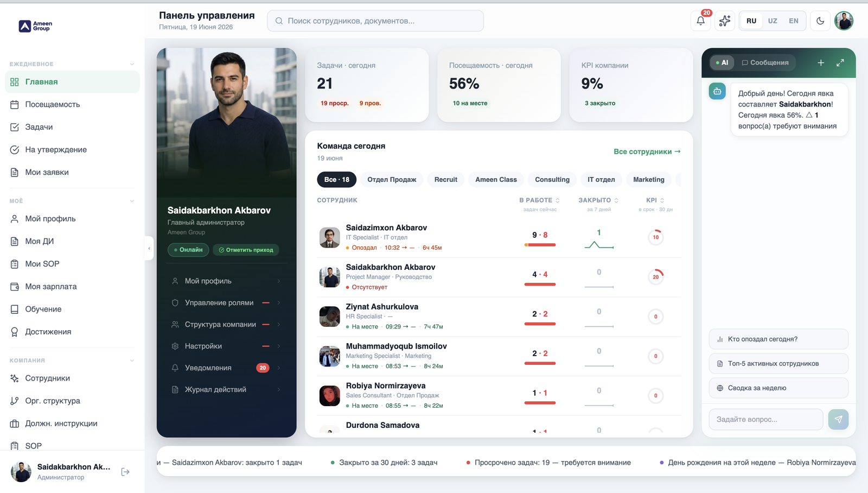The image size is (868, 493).
Task: Click the Посещаемость calendar icon in sidebar
Action: click(x=15, y=104)
